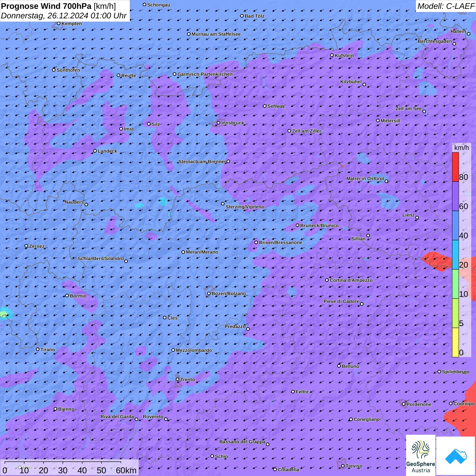
Task: Click the Brixen/Bressanone label
Action: [280, 242]
